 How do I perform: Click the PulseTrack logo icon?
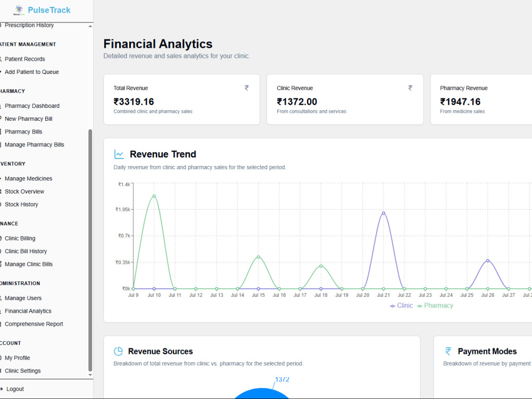click(19, 10)
